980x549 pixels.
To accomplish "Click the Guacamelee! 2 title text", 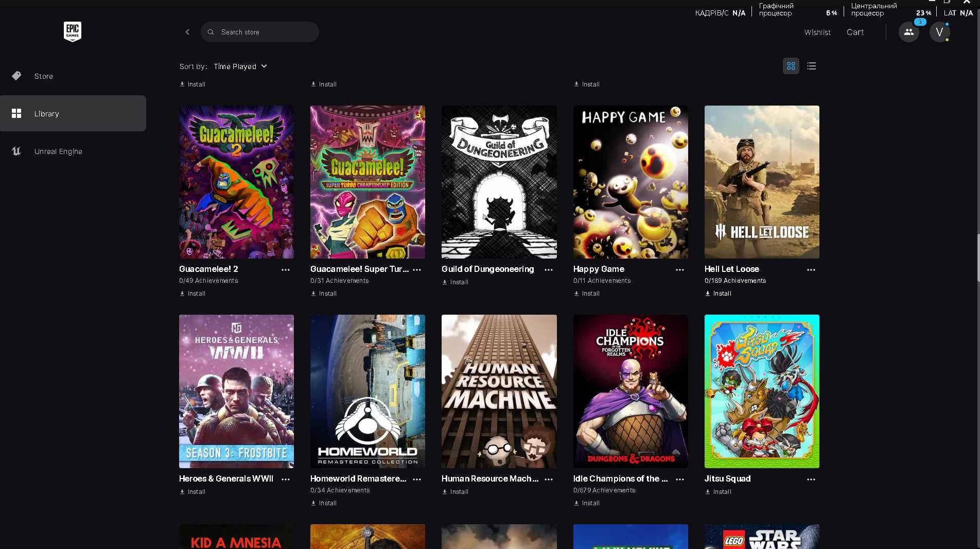I will 208,269.
